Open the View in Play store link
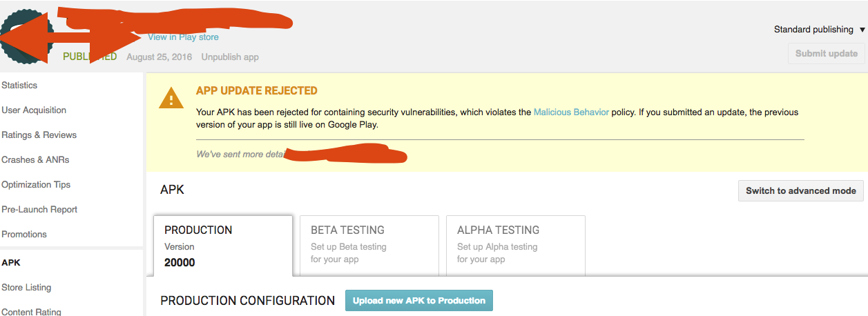This screenshot has width=868, height=316. (x=183, y=37)
